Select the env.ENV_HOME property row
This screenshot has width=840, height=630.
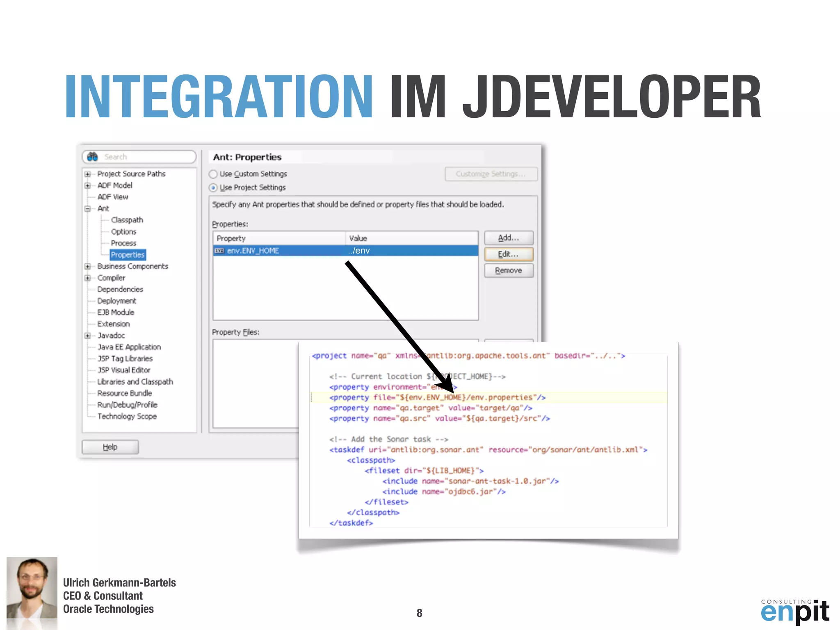coord(346,251)
